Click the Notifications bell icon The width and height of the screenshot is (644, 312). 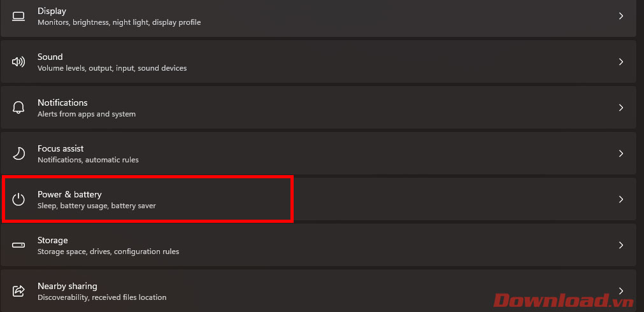18,108
